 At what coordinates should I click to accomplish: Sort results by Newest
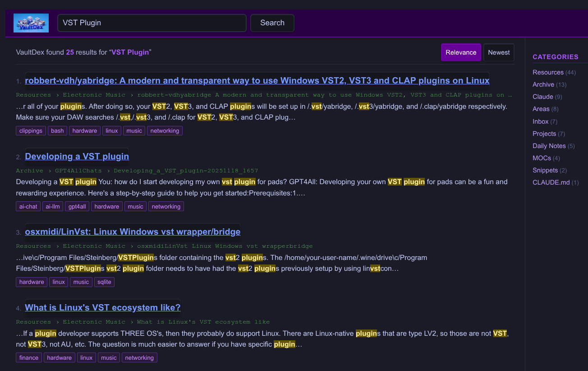point(499,52)
